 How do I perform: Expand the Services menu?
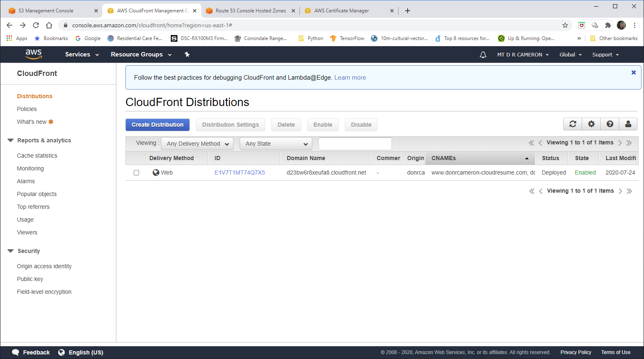pos(82,54)
